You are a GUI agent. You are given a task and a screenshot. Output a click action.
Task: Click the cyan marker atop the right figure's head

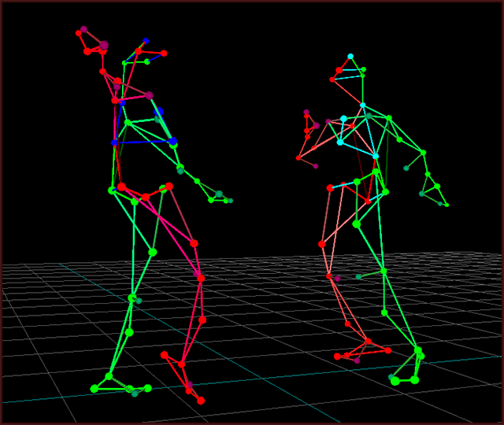(350, 57)
